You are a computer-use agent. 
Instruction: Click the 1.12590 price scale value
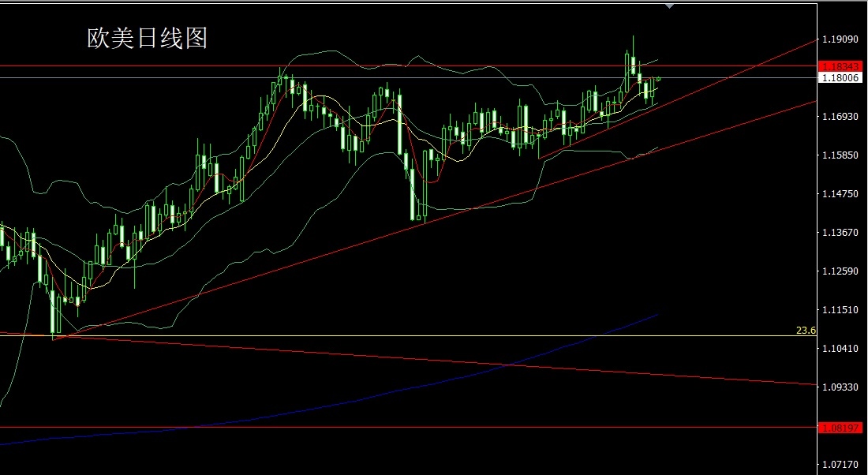click(x=840, y=271)
